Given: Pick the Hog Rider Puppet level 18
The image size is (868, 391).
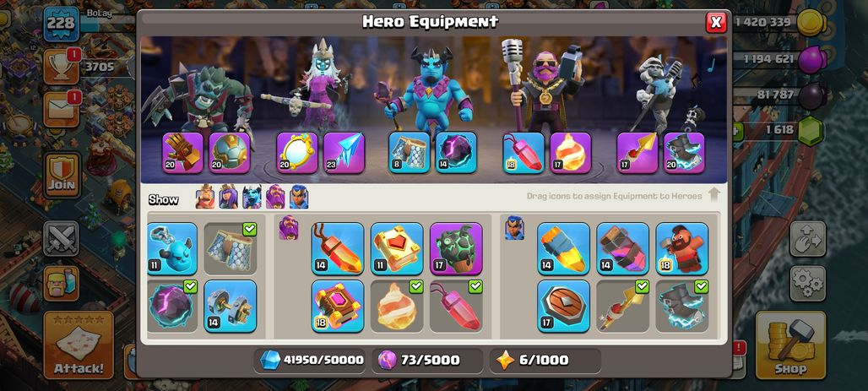Looking at the screenshot, I should (x=682, y=248).
